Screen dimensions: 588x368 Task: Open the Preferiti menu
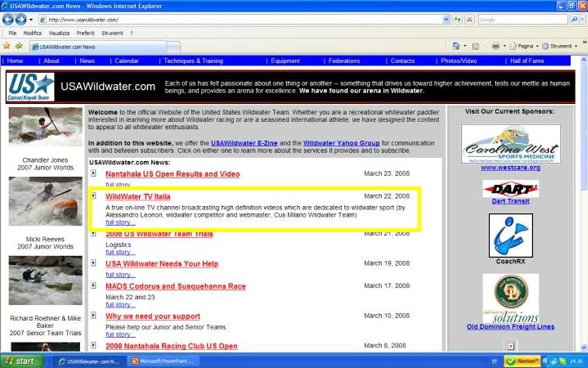(85, 33)
